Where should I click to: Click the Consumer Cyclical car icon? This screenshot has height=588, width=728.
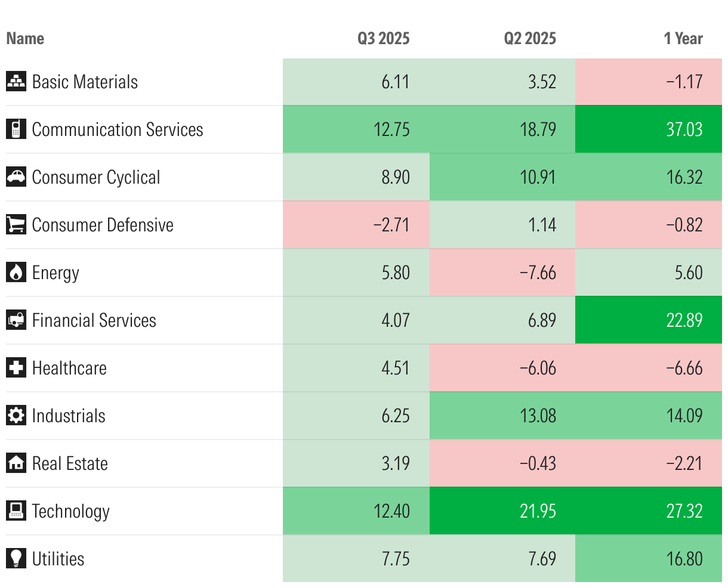click(16, 177)
